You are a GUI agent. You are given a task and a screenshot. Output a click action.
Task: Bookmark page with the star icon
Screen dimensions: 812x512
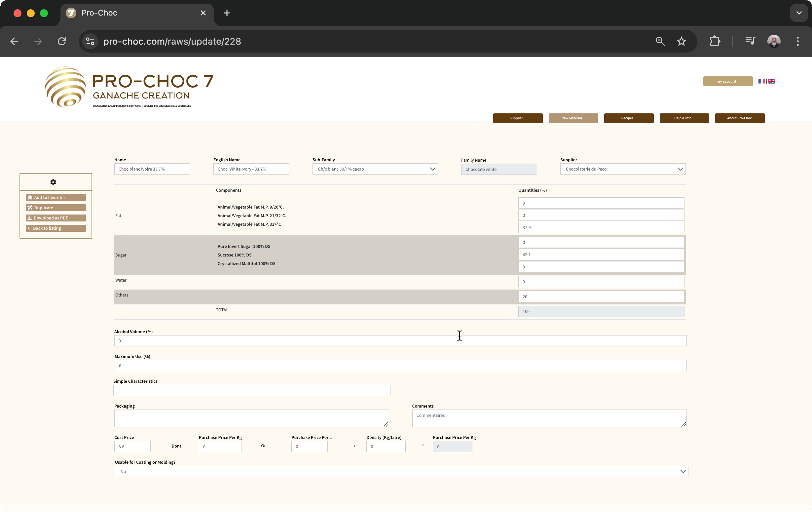[681, 41]
